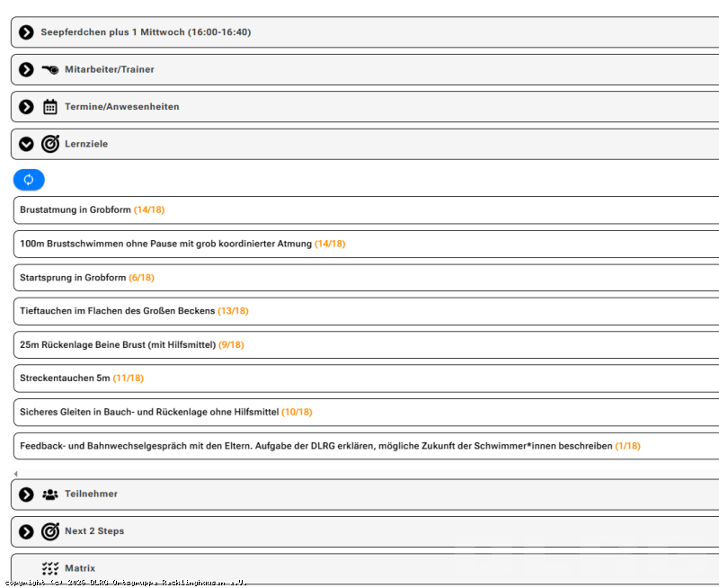The image size is (719, 588).
Task: Collapse the Lernziele section using its down arrow
Action: click(26, 144)
